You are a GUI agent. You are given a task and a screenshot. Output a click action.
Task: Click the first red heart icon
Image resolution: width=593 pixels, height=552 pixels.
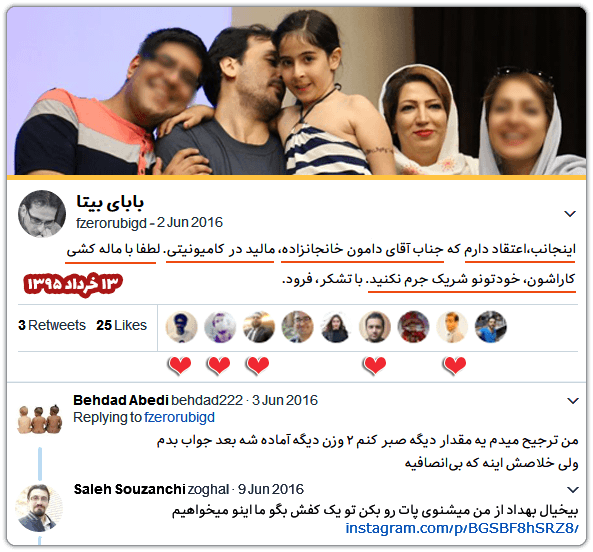click(x=180, y=366)
